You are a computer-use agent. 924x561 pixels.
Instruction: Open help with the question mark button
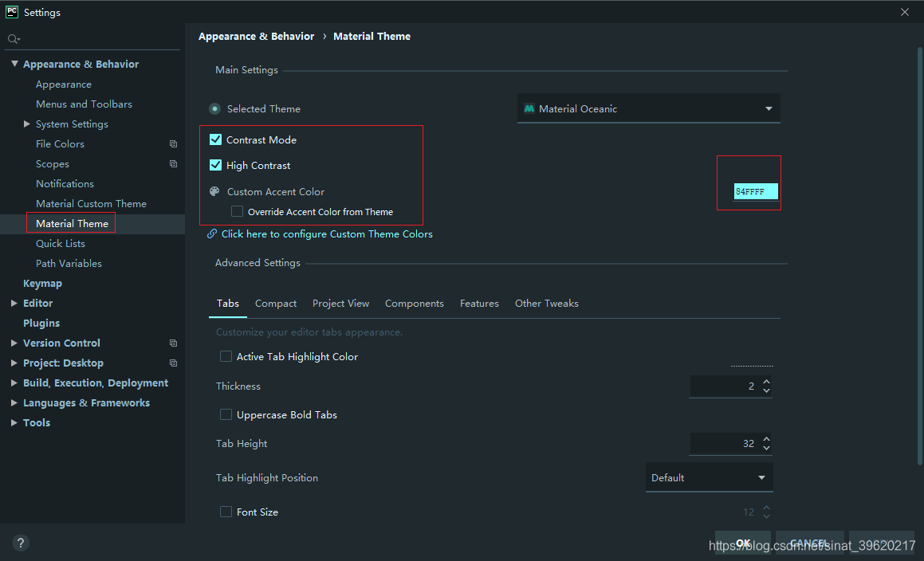click(20, 543)
